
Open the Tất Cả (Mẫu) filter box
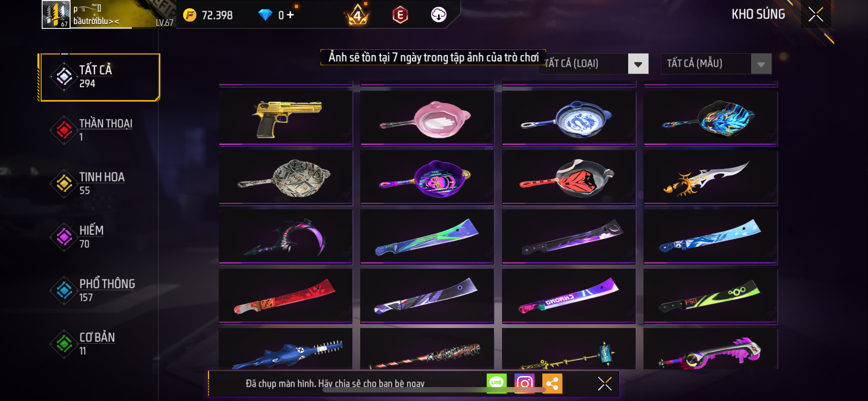pos(716,64)
